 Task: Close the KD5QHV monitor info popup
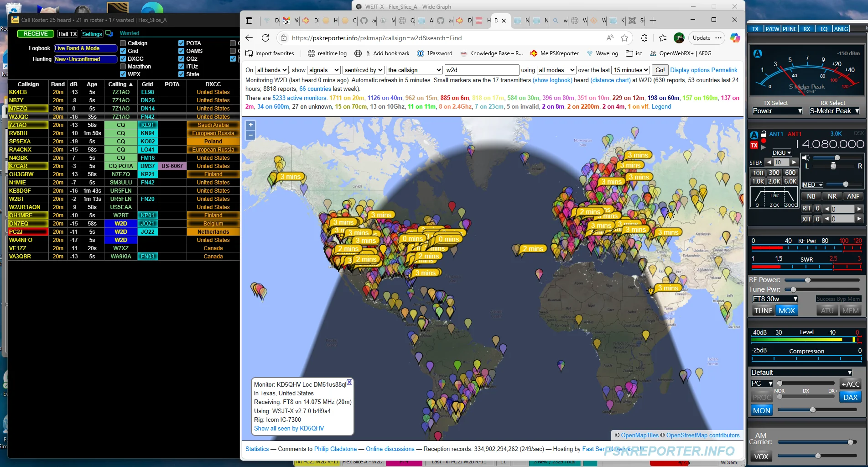pyautogui.click(x=349, y=382)
